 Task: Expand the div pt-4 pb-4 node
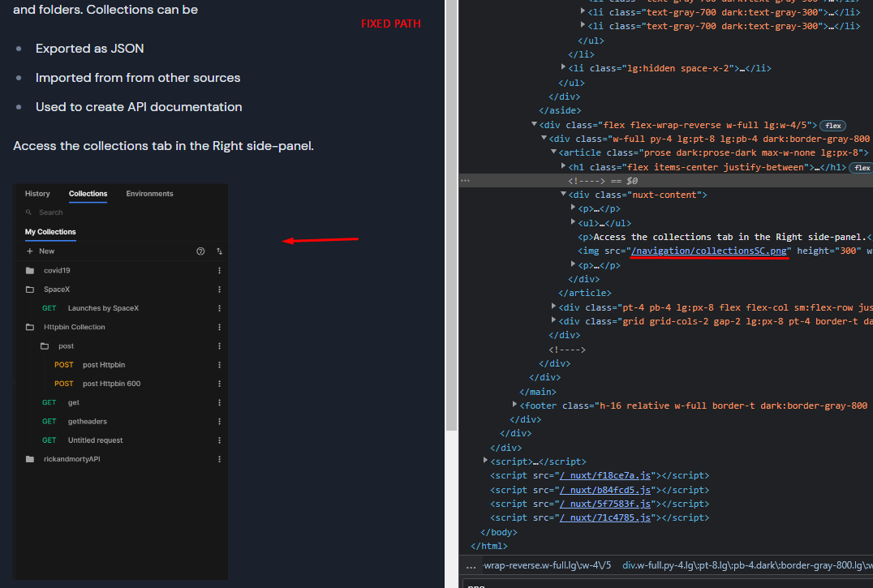pyautogui.click(x=553, y=306)
